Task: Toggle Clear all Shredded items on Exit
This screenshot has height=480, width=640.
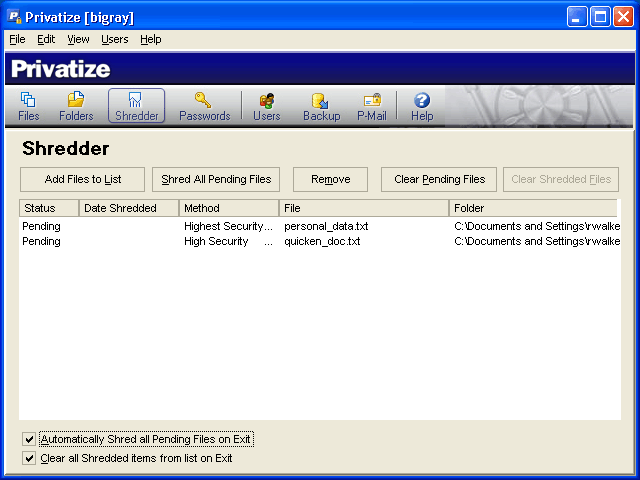Action: [29, 458]
